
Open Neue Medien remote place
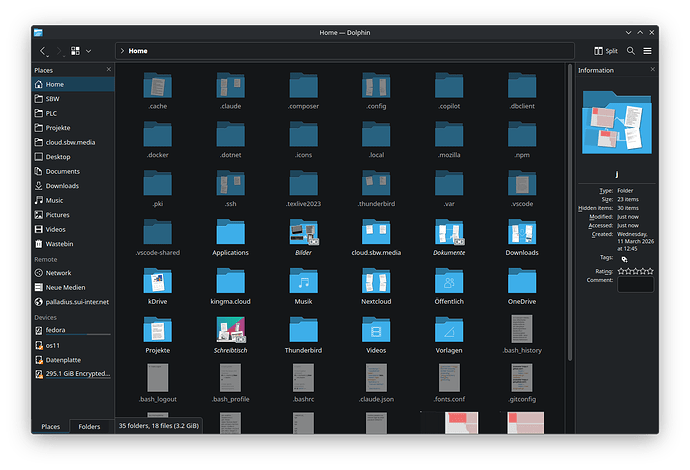pyautogui.click(x=73, y=287)
